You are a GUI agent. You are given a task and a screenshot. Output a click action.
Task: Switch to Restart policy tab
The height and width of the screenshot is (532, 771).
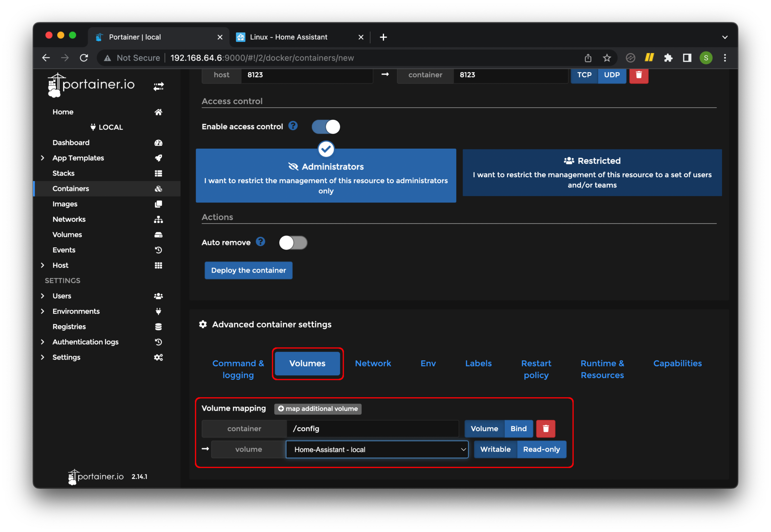536,369
